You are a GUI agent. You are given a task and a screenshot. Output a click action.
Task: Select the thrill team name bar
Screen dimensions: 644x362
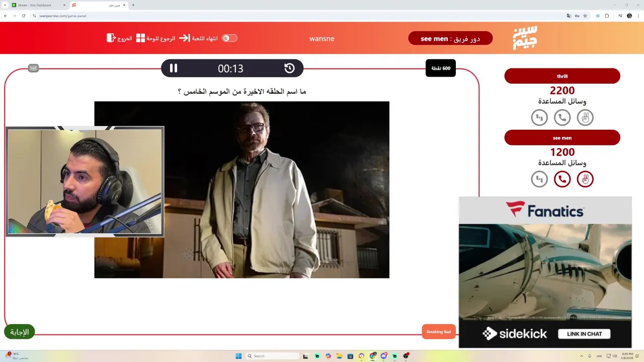[562, 76]
